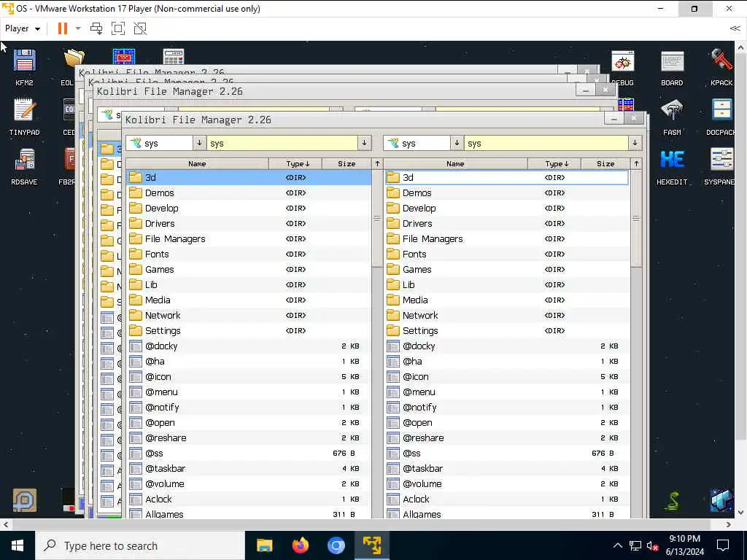Image resolution: width=747 pixels, height=560 pixels.
Task: Select Aclock file in right panel
Action: click(507, 499)
